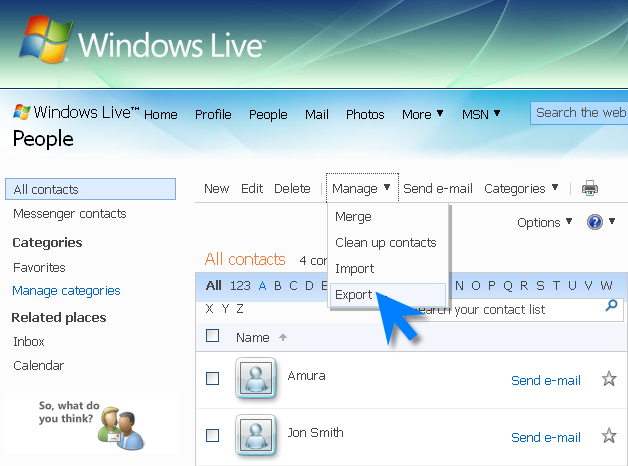Filter contacts by letter D

(x=309, y=286)
